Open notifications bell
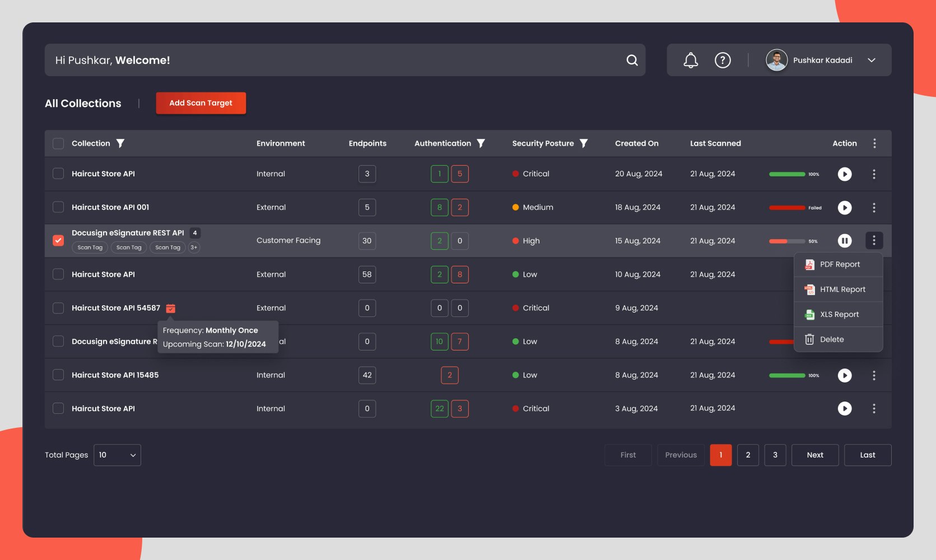This screenshot has height=560, width=936. click(x=691, y=60)
